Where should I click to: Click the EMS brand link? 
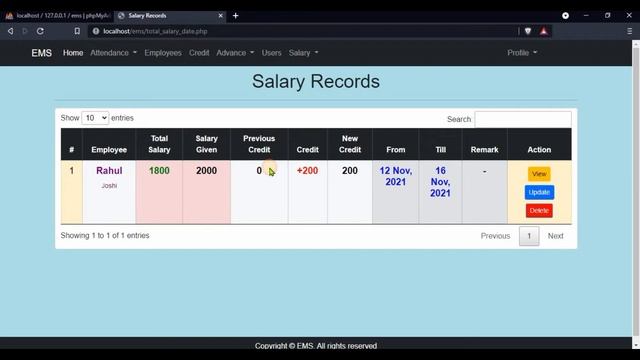point(42,53)
